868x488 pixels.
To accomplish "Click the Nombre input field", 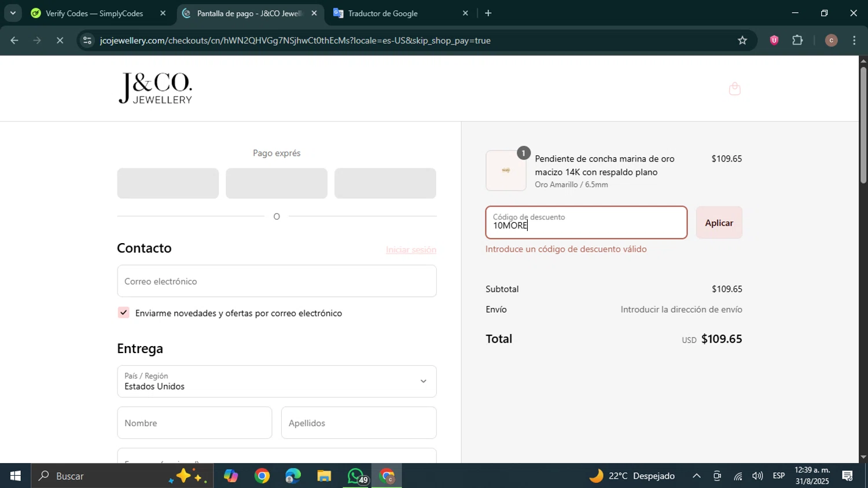I will [194, 423].
